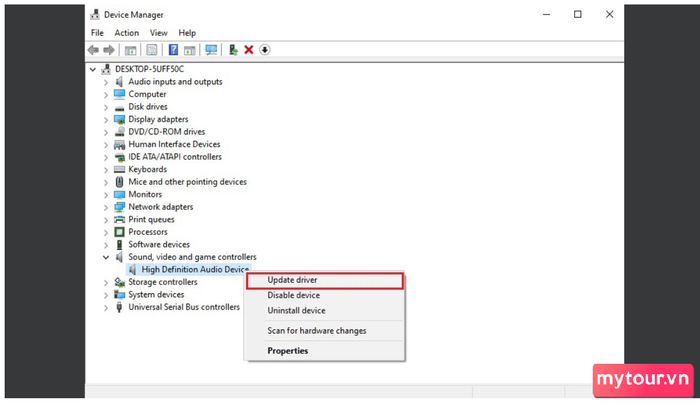Click the Update device driver toolbar icon
The width and height of the screenshot is (700, 405).
(233, 50)
